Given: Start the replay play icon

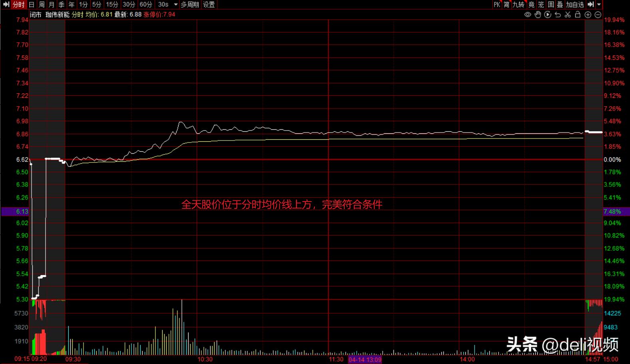Looking at the screenshot, I should pos(548,15).
